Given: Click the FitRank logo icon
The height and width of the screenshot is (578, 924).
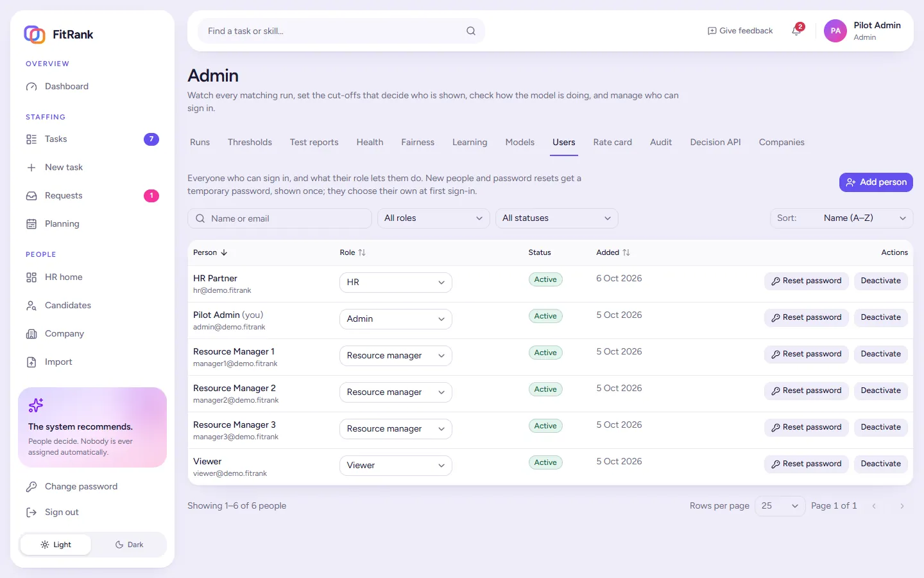Looking at the screenshot, I should pyautogui.click(x=35, y=34).
